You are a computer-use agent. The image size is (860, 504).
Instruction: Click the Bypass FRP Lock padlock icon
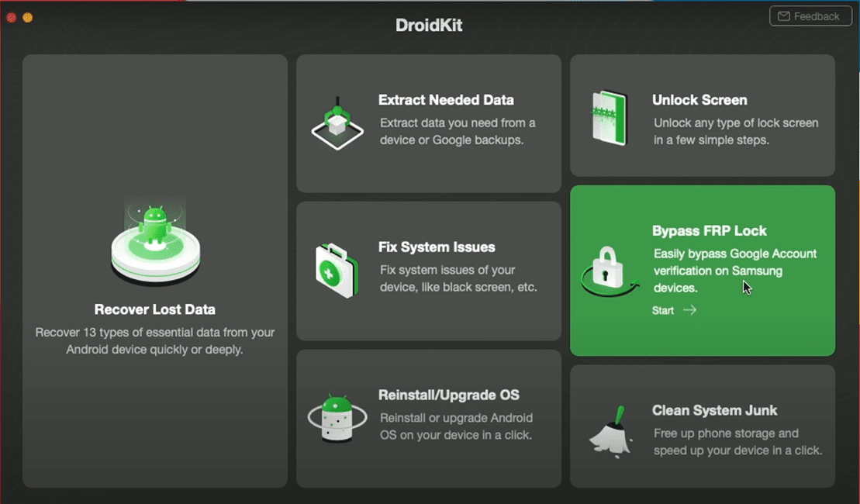(609, 269)
